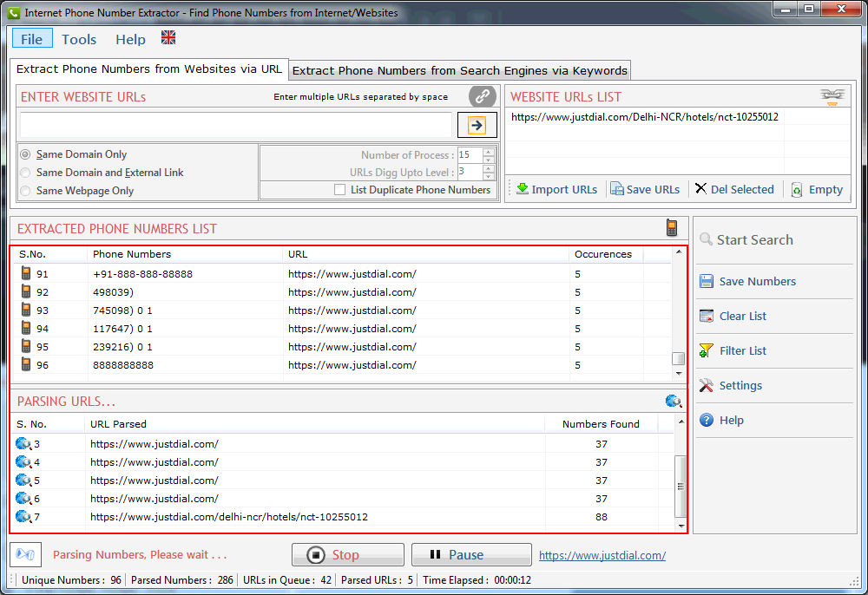Click the icon in the Website URLs List header
Image resolution: width=868 pixels, height=595 pixels.
pos(832,96)
